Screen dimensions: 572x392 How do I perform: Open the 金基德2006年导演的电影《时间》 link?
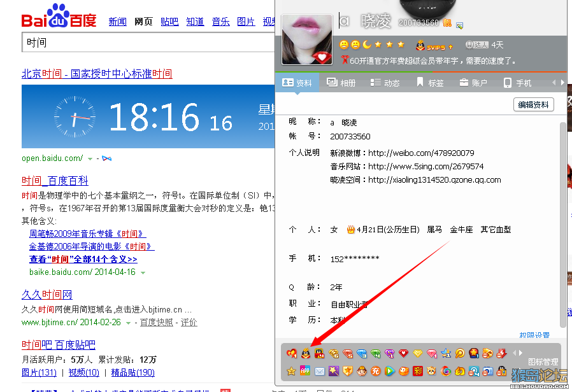92,247
